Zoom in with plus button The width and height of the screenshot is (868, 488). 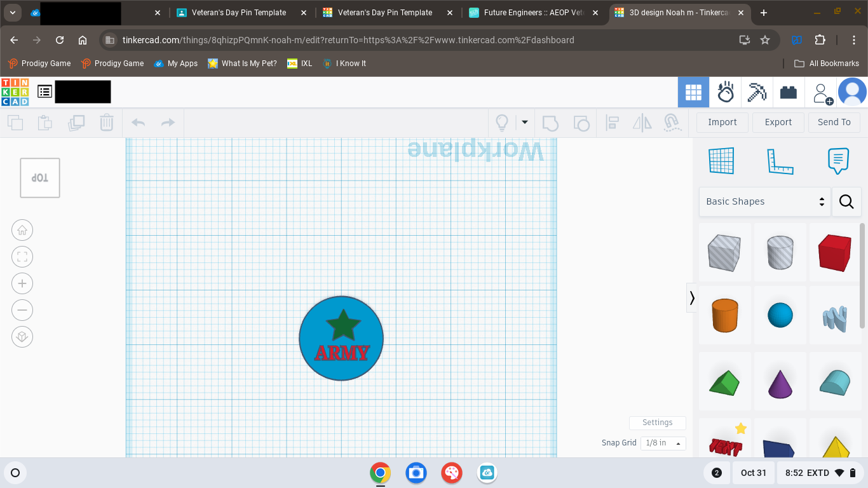(x=22, y=283)
